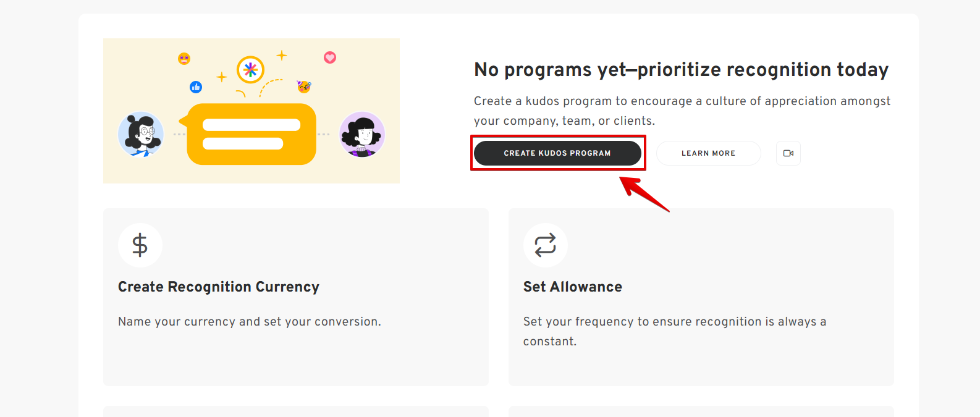Click the dollar sign currency icon
This screenshot has height=417, width=980.
pos(140,245)
